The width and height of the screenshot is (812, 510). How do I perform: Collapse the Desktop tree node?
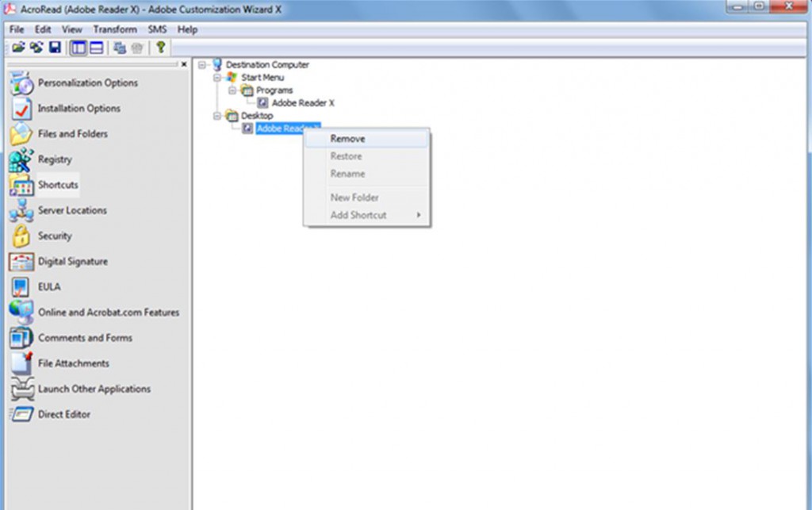coord(217,116)
